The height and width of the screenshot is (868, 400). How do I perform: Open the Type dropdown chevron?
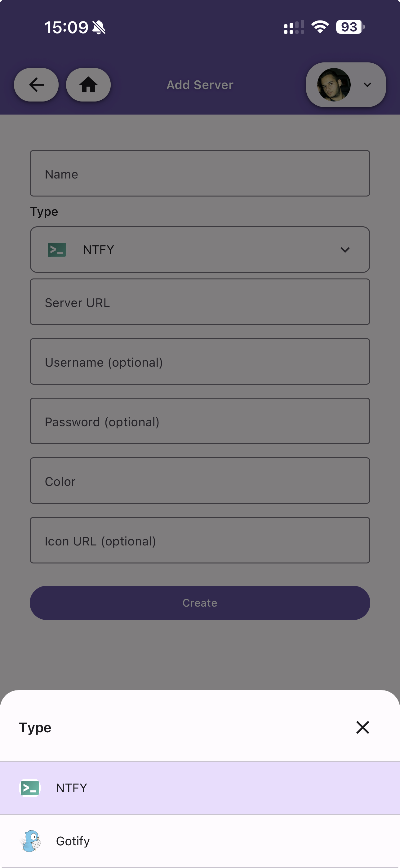tap(345, 250)
